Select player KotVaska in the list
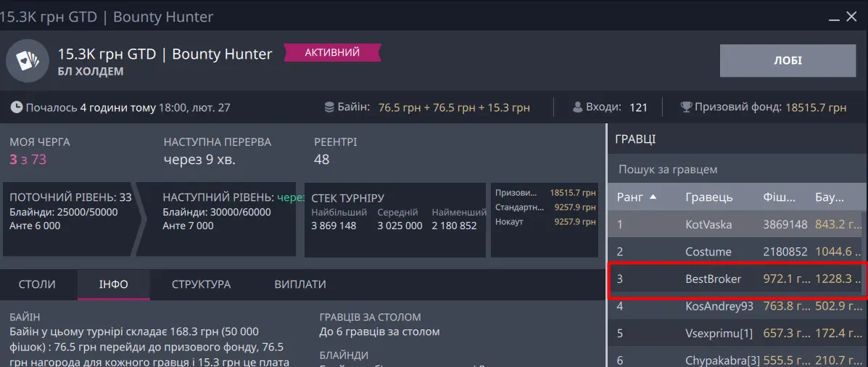868x367 pixels. coord(708,225)
